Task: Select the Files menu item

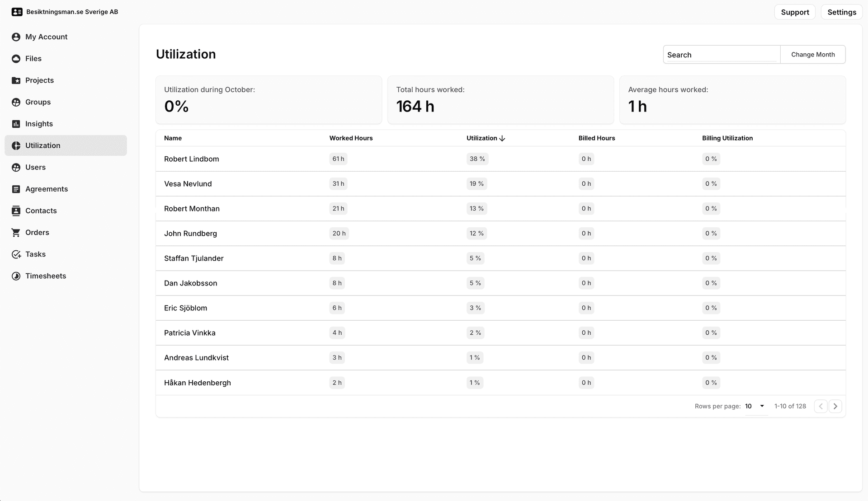Action: point(33,58)
